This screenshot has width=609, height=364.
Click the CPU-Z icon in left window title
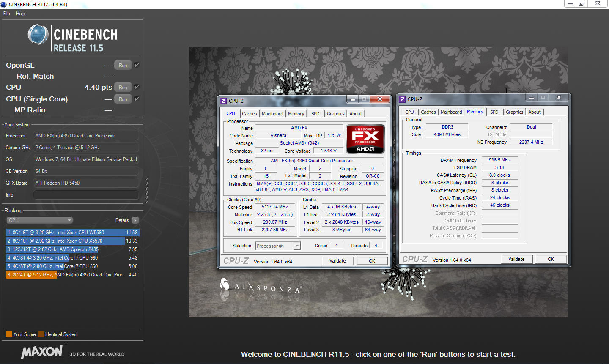tap(223, 101)
